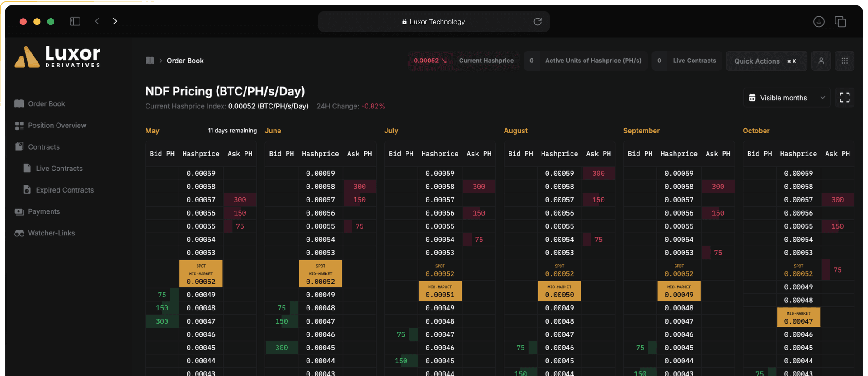Select August ask 300 at 0.00059
This screenshot has height=376, width=868.
coord(599,174)
